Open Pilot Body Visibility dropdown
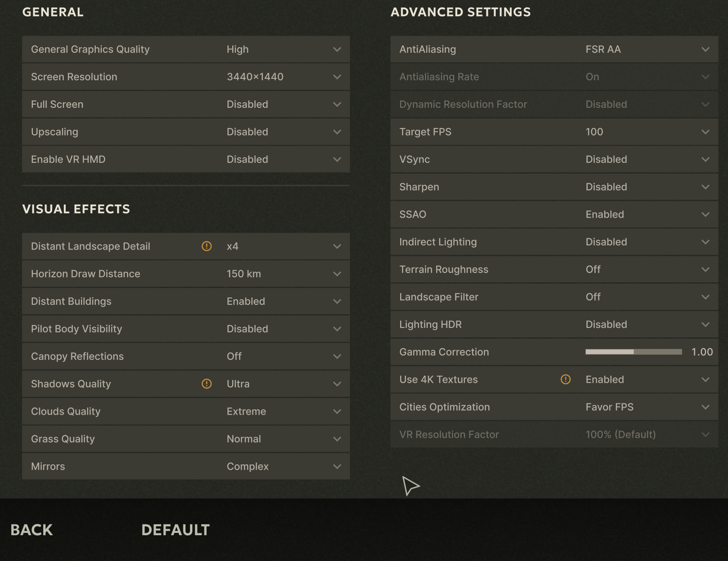 pos(186,329)
